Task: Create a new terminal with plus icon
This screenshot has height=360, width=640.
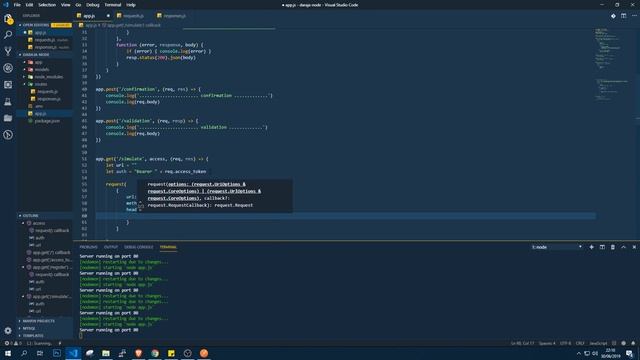Action: coord(591,247)
